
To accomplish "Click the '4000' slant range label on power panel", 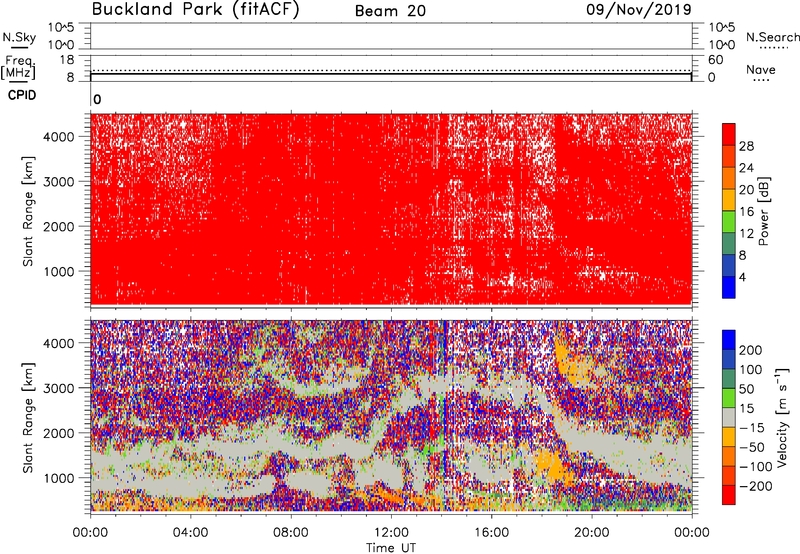I will tap(59, 137).
